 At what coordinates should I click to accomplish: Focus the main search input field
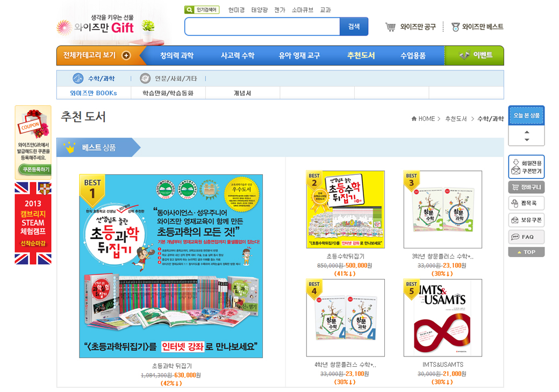(262, 27)
